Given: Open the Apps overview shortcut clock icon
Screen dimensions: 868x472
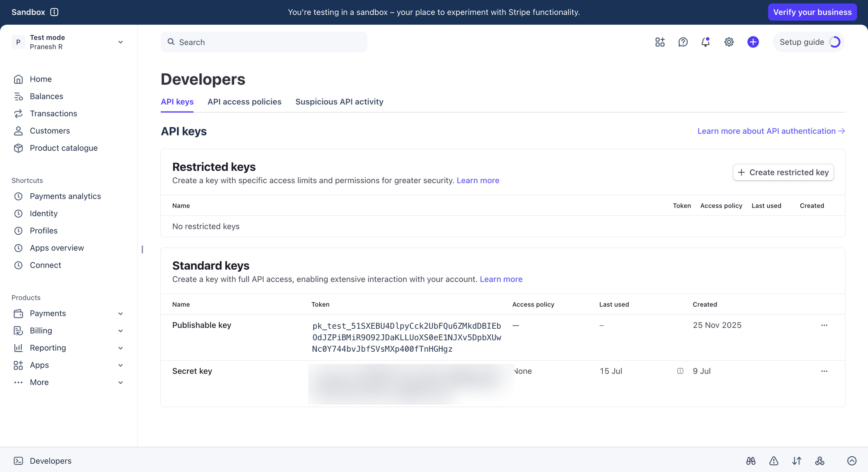Looking at the screenshot, I should click(x=18, y=248).
